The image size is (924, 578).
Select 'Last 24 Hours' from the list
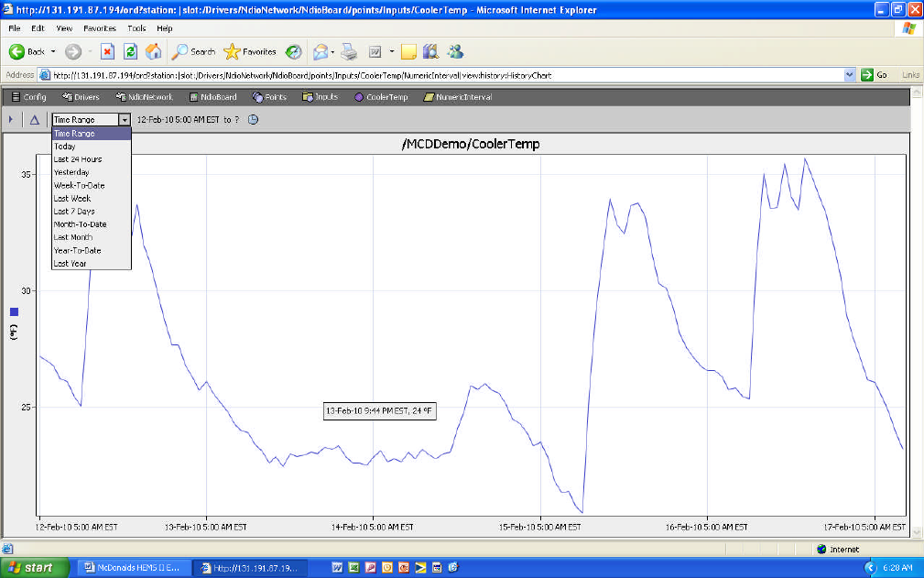[78, 159]
